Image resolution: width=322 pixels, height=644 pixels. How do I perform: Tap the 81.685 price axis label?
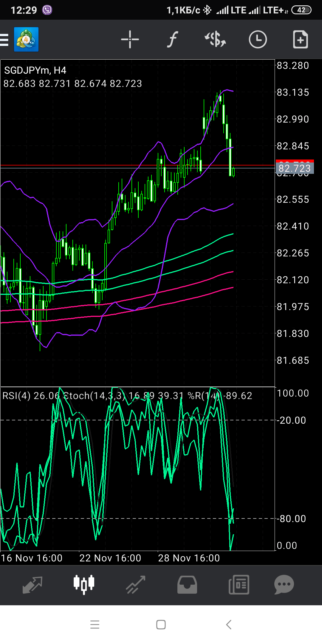pyautogui.click(x=293, y=360)
